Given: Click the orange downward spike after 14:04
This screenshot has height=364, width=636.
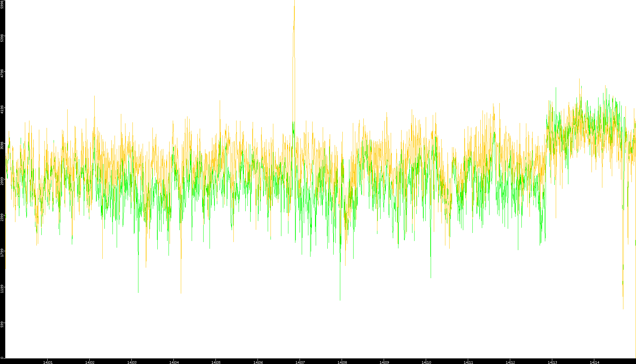Looking at the screenshot, I should click(x=181, y=291).
